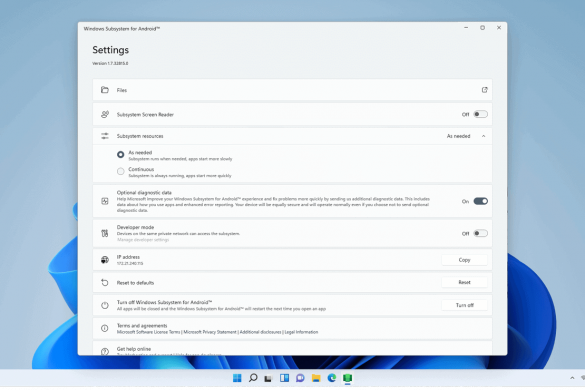Open Legal Information link

click(301, 332)
